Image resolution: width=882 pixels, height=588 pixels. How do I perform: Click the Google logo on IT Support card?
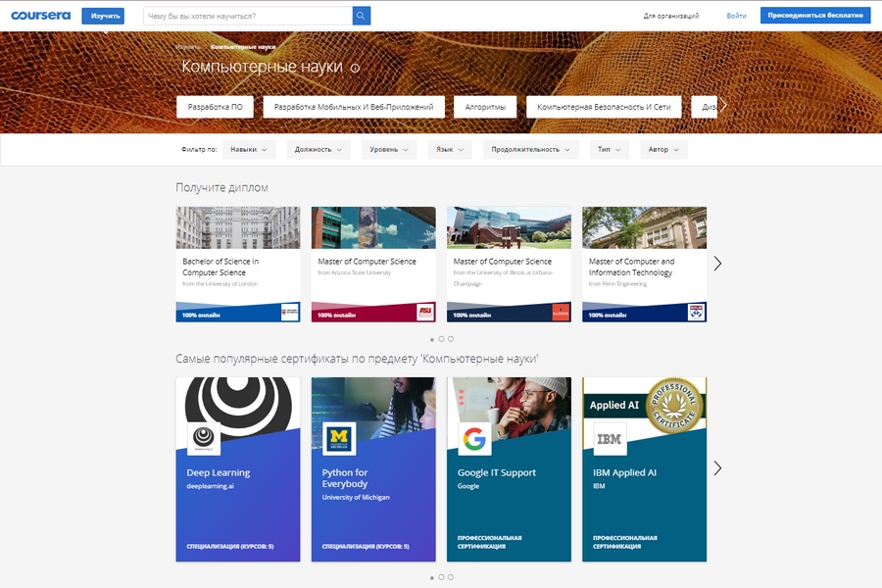tap(474, 439)
